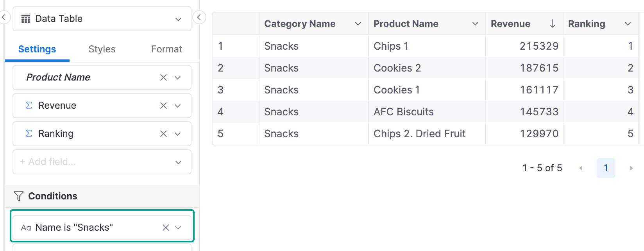
Task: Expand the Name is "Snacks" condition options
Action: pyautogui.click(x=179, y=228)
